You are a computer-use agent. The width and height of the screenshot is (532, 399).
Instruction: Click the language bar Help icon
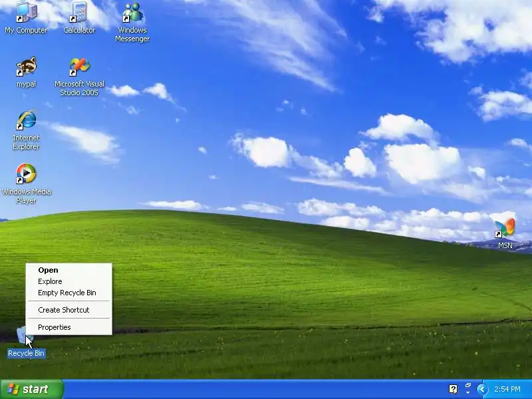click(454, 389)
